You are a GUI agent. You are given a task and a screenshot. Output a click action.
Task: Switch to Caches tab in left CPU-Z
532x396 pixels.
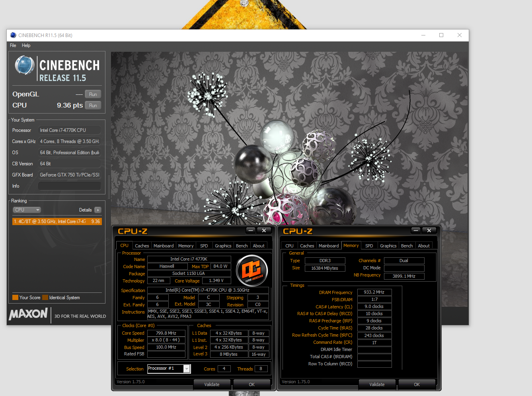point(142,246)
